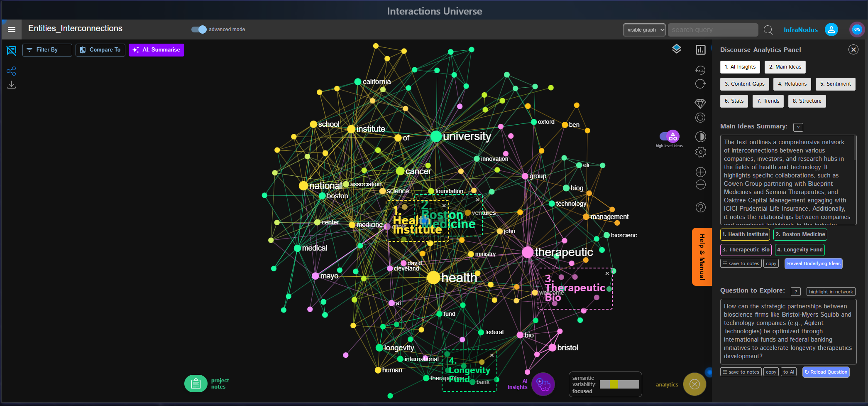Open the AI insights brain icon

[x=543, y=384]
